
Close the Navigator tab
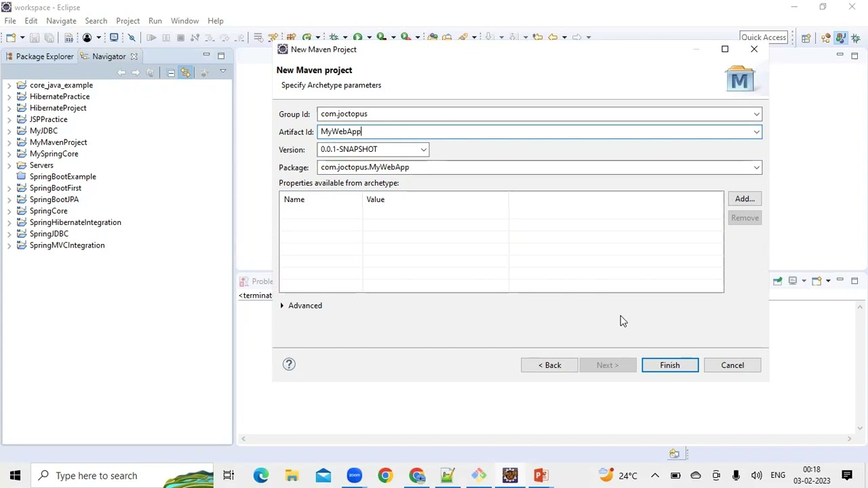134,56
